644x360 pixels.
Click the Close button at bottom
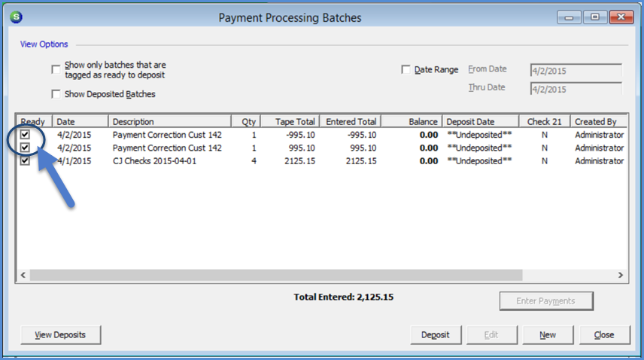tap(604, 335)
